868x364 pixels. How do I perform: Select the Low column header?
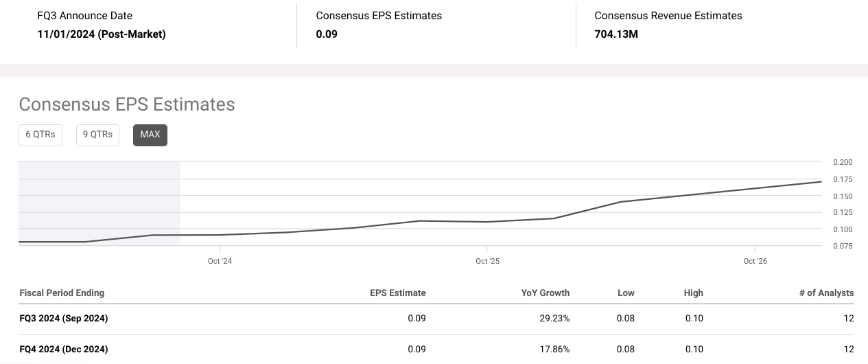point(626,293)
